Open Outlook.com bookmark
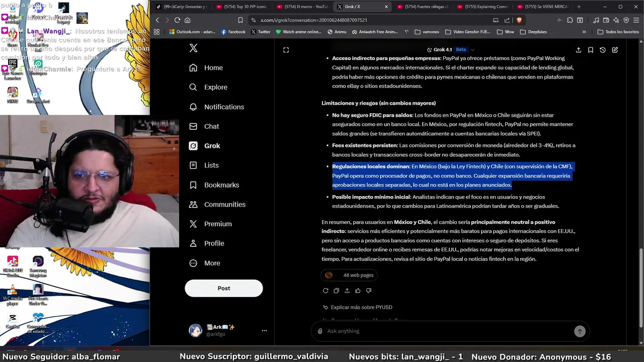Viewport: 644px width, 362px height. (192, 32)
